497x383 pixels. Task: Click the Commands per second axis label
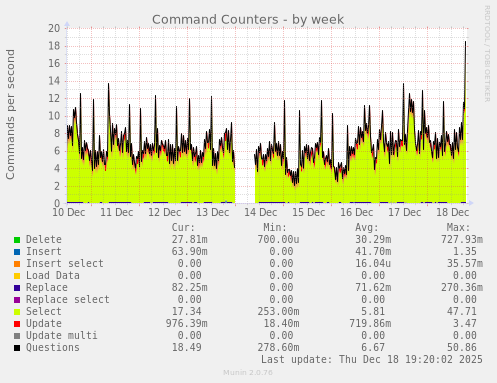pos(10,114)
